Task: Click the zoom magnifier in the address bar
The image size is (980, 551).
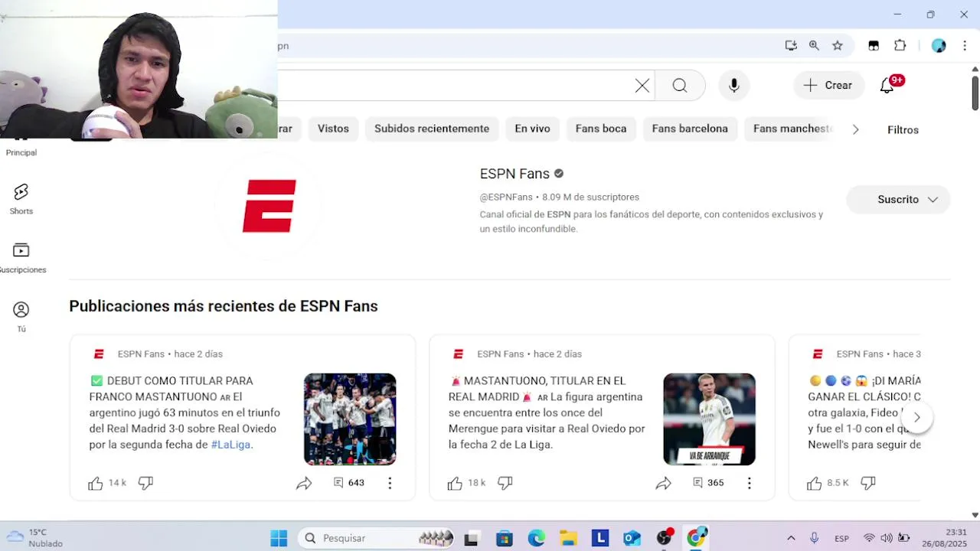Action: (x=814, y=46)
